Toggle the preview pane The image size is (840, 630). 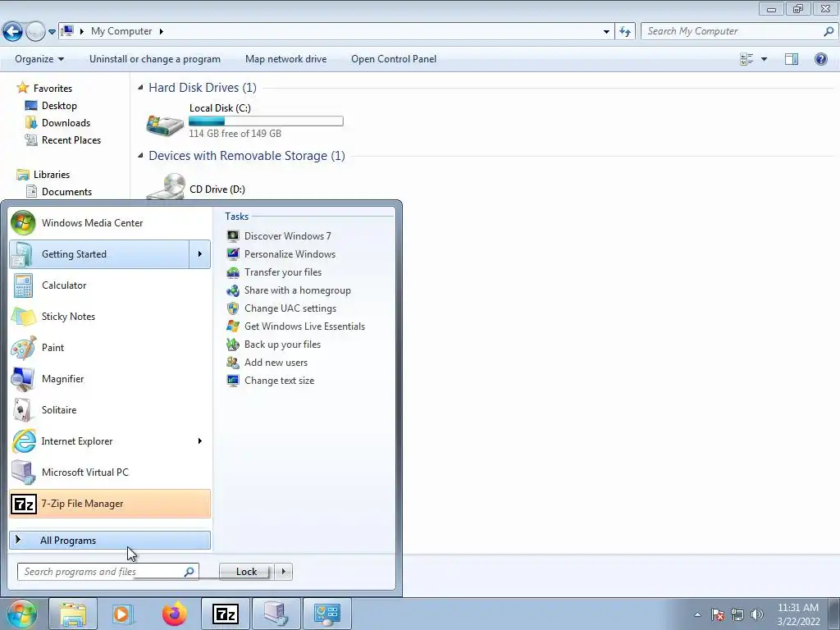point(792,59)
